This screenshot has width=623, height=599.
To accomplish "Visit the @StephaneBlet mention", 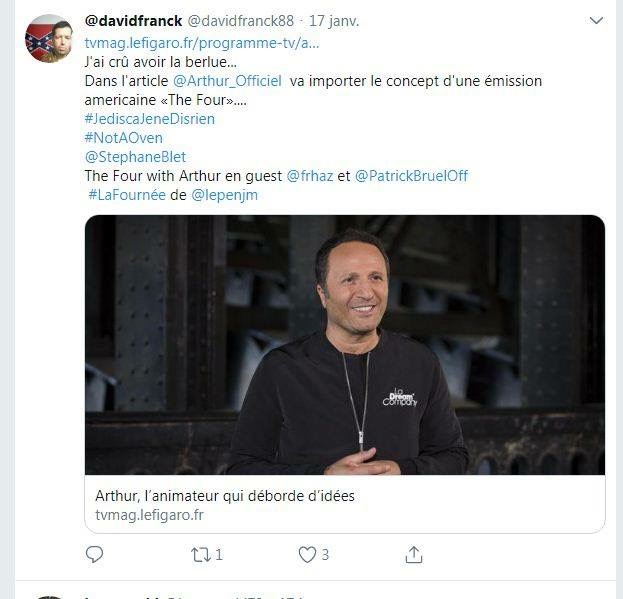I will coord(135,156).
